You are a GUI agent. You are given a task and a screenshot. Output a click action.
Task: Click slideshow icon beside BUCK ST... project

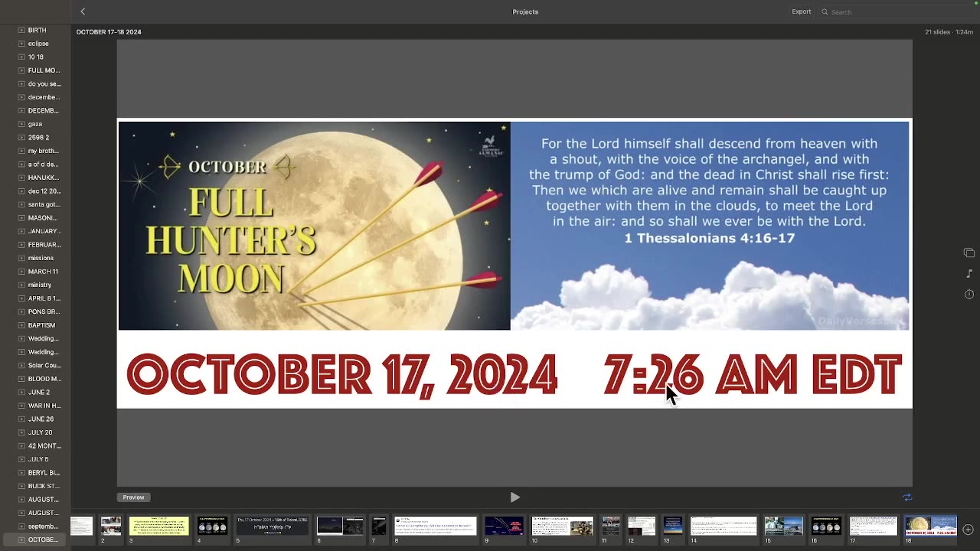point(21,486)
